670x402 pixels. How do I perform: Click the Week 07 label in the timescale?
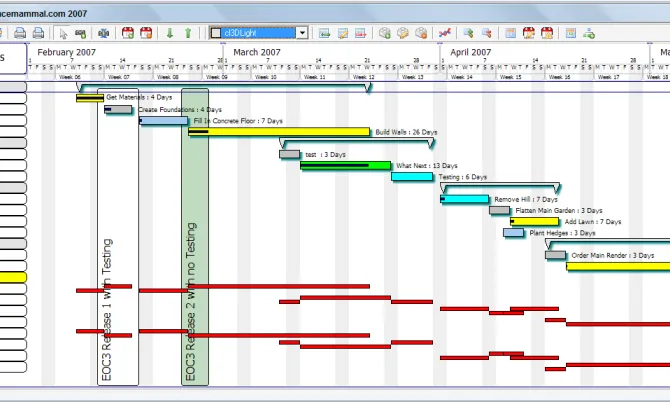tap(119, 77)
